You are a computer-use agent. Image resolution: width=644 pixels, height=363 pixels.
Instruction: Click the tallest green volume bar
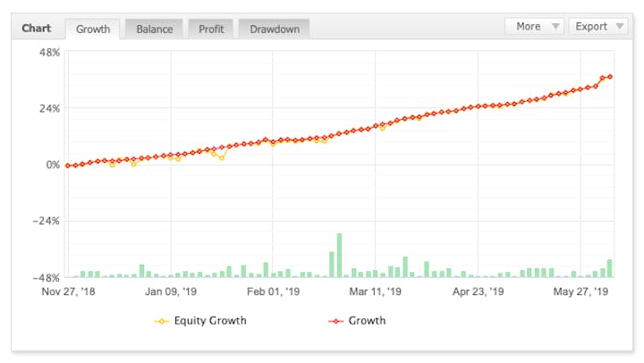click(339, 255)
